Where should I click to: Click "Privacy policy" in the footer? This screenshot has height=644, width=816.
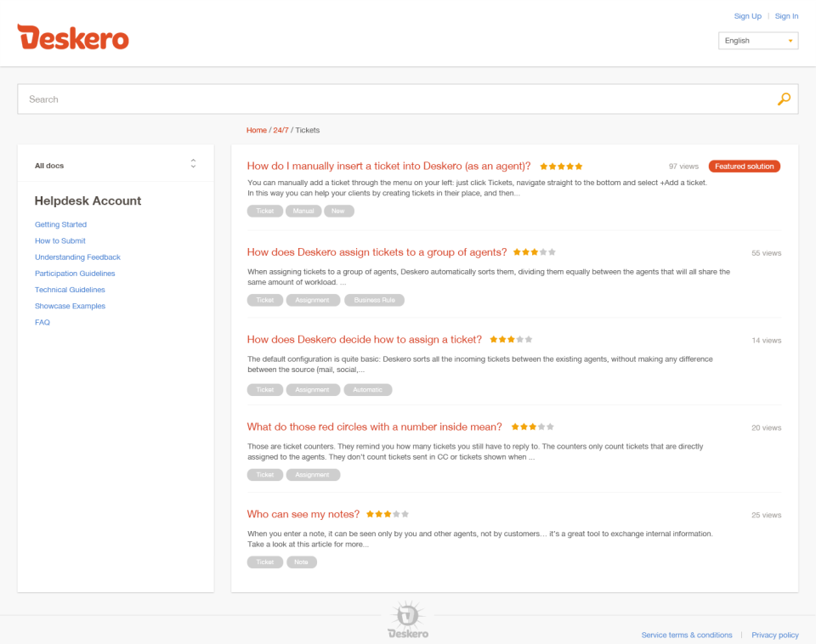coord(774,635)
